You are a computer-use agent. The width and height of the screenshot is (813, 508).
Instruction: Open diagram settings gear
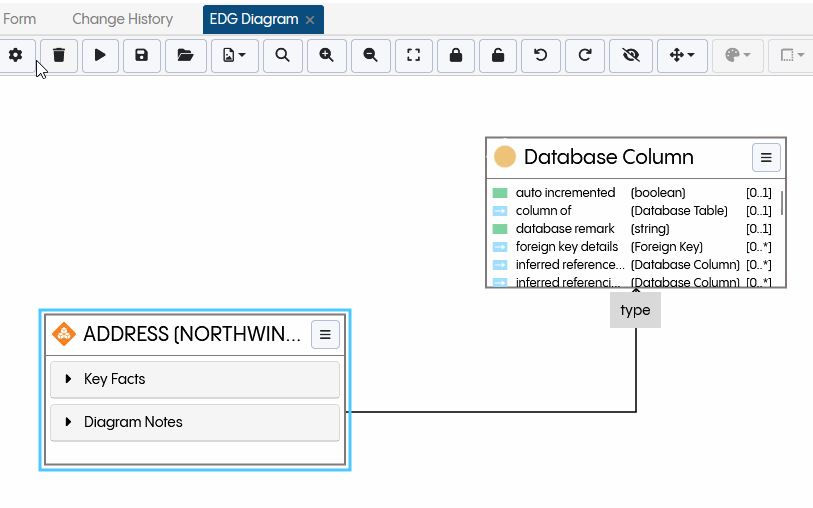point(16,56)
